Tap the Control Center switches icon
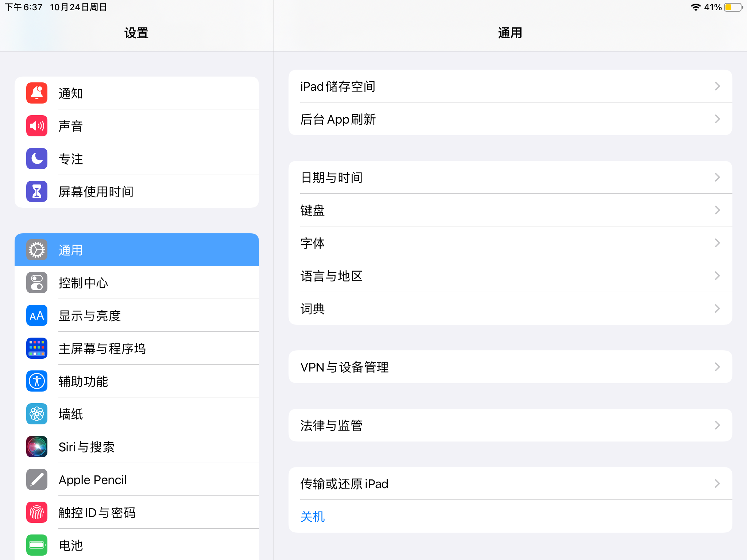Viewport: 747px width, 560px height. 37,283
